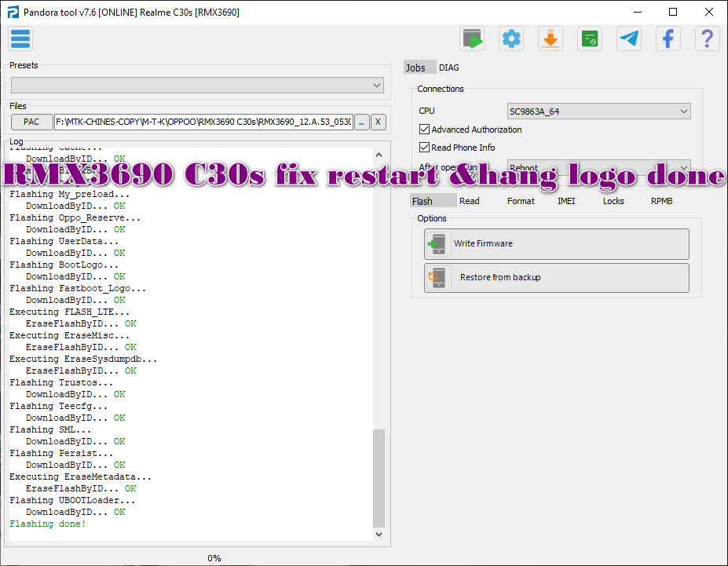Click inside the PAC file path field
This screenshot has height=566, width=728.
(203, 122)
